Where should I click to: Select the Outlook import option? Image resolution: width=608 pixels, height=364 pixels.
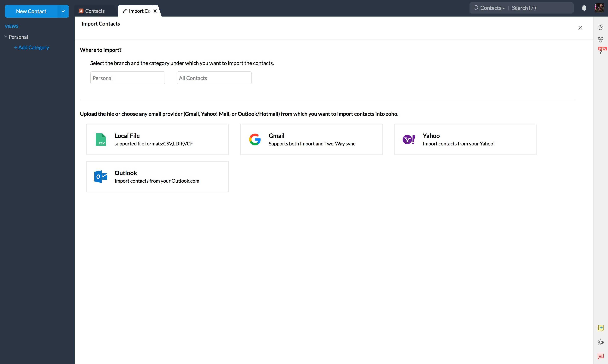[158, 176]
